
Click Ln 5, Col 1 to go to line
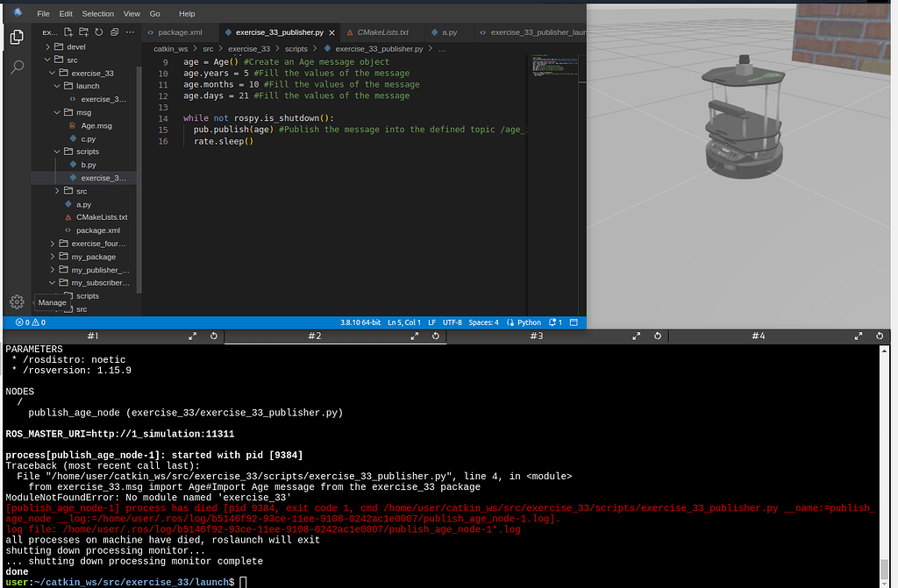click(404, 322)
